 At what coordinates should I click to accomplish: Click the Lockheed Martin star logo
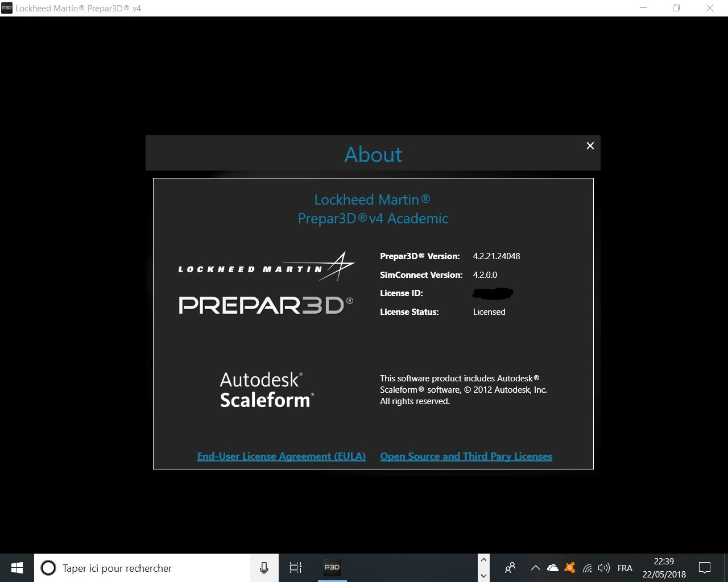click(x=267, y=266)
